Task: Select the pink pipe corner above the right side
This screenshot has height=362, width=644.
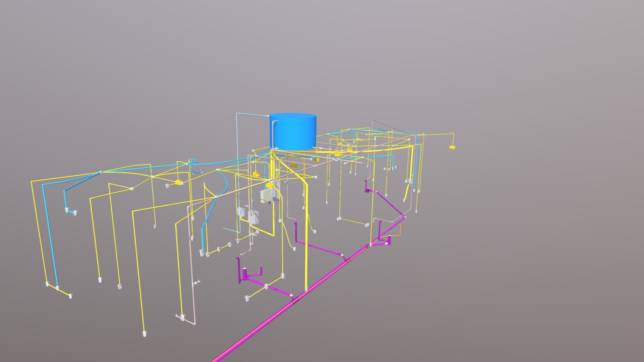Action: coord(373,120)
